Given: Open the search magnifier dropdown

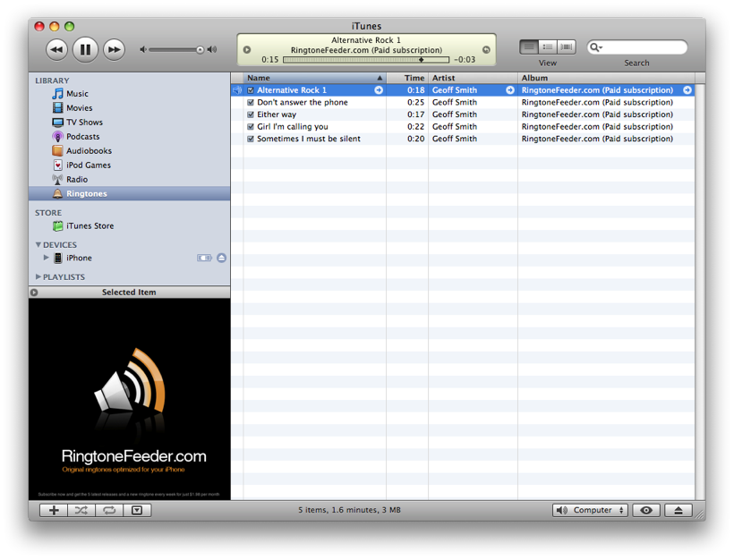Looking at the screenshot, I should pos(596,47).
